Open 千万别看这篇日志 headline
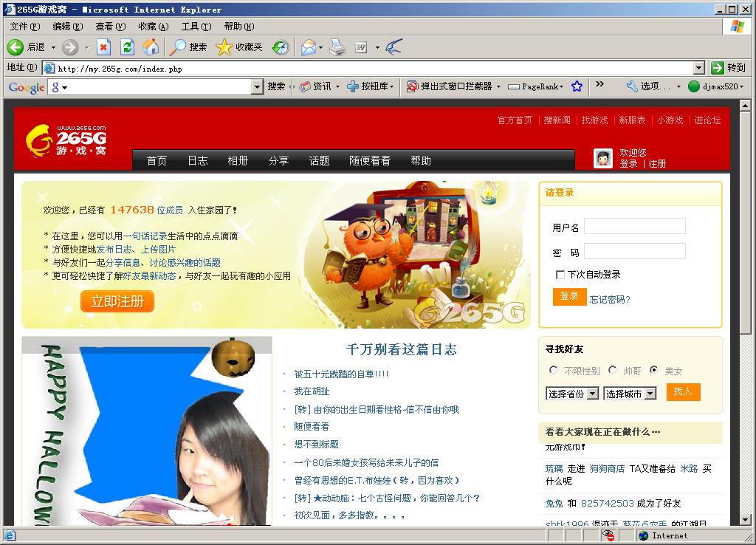The height and width of the screenshot is (545, 756). tap(401, 349)
